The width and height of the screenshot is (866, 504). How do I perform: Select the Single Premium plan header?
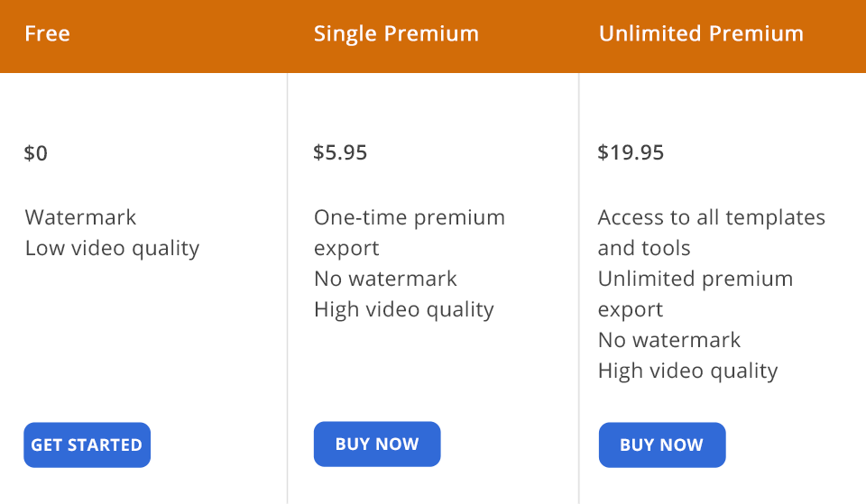(396, 34)
